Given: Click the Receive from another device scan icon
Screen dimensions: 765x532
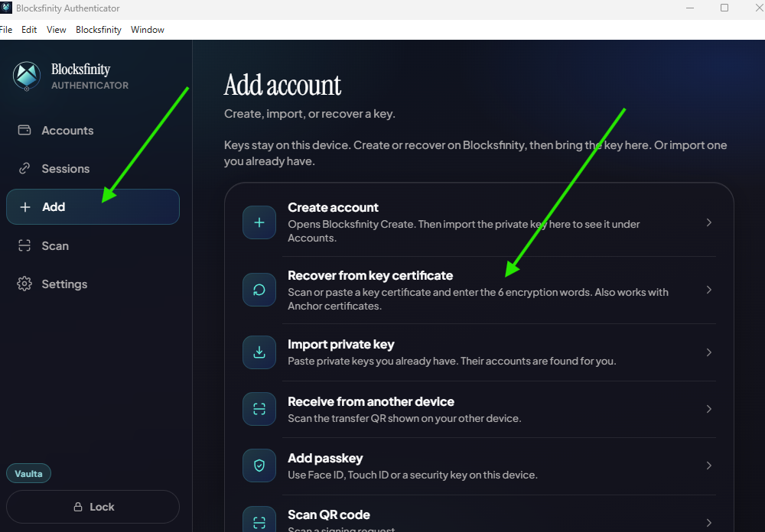Looking at the screenshot, I should point(259,409).
